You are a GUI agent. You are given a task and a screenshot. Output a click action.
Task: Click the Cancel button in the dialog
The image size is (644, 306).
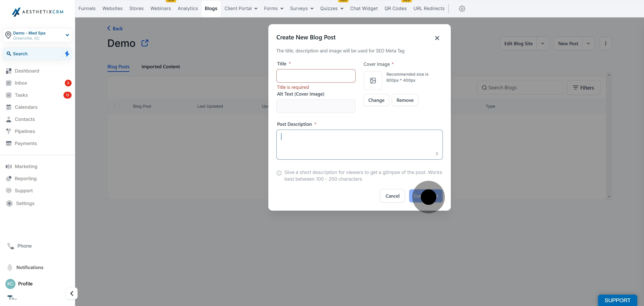[392, 196]
